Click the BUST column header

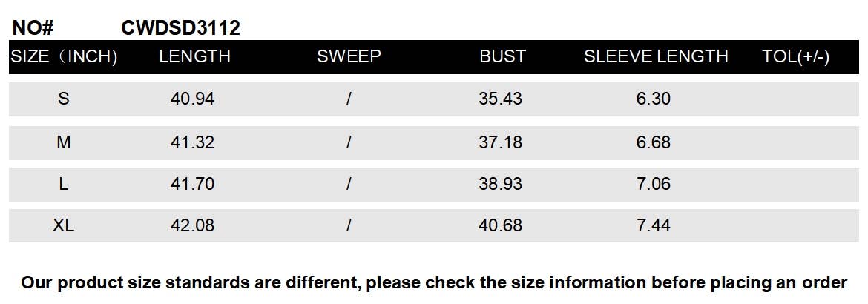pyautogui.click(x=502, y=56)
